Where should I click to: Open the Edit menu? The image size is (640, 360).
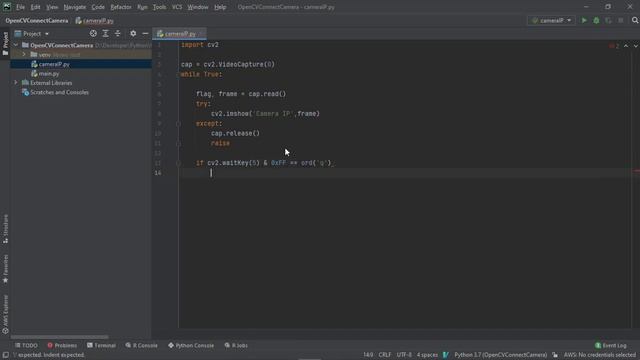tap(36, 7)
